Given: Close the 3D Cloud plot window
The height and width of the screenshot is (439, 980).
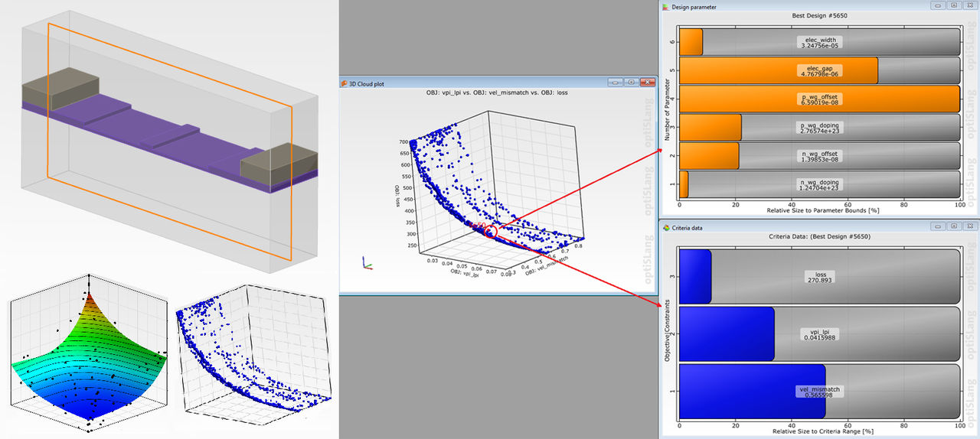Looking at the screenshot, I should coord(647,83).
